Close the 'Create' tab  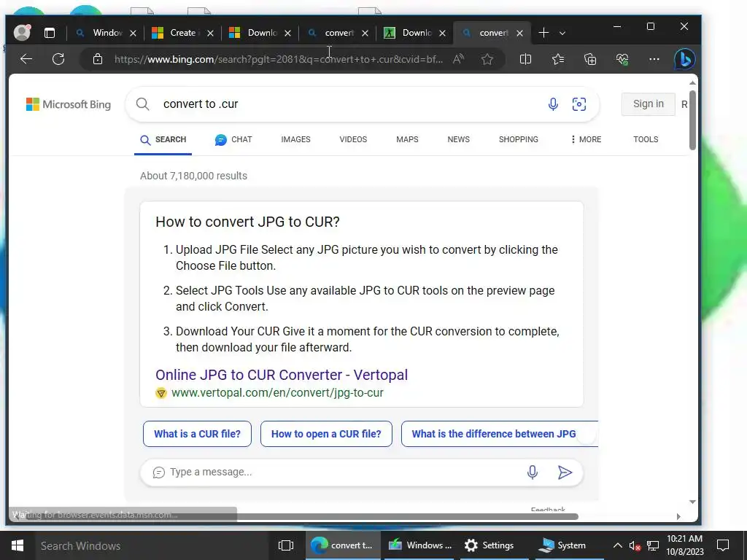click(210, 33)
